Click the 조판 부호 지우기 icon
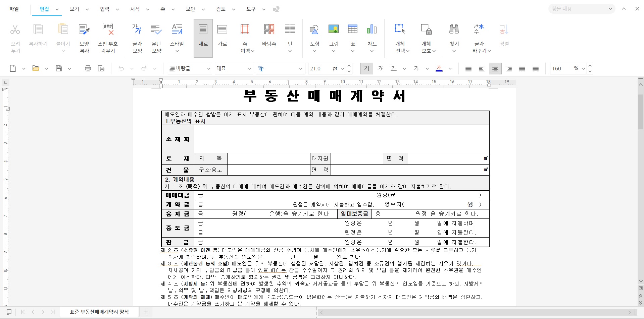This screenshot has width=644, height=319. point(108,29)
